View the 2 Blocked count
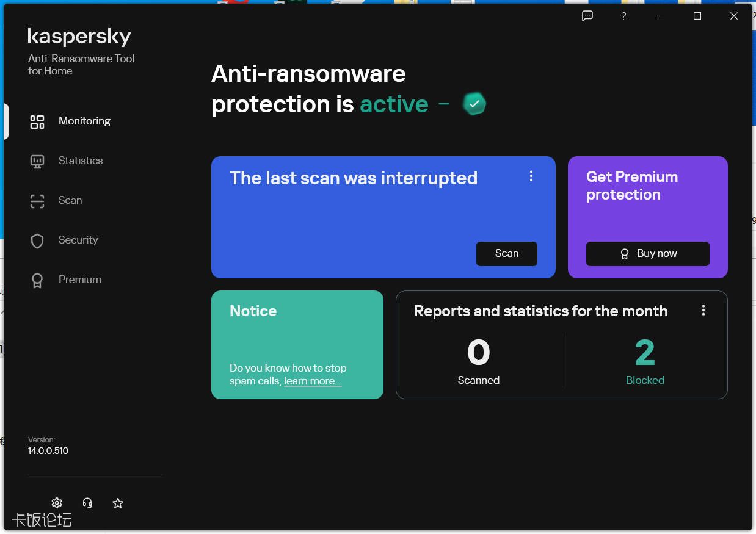Viewport: 756px width, 534px height. [645, 361]
